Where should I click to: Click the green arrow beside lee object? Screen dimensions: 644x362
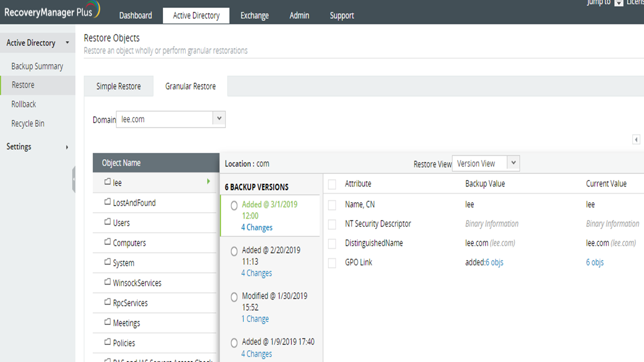[x=209, y=182]
